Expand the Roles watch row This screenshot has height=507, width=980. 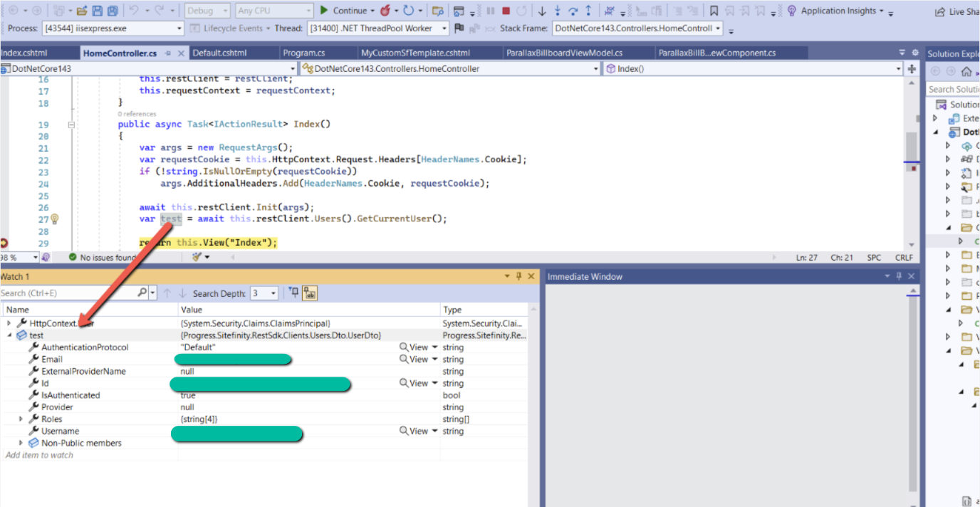click(x=21, y=419)
